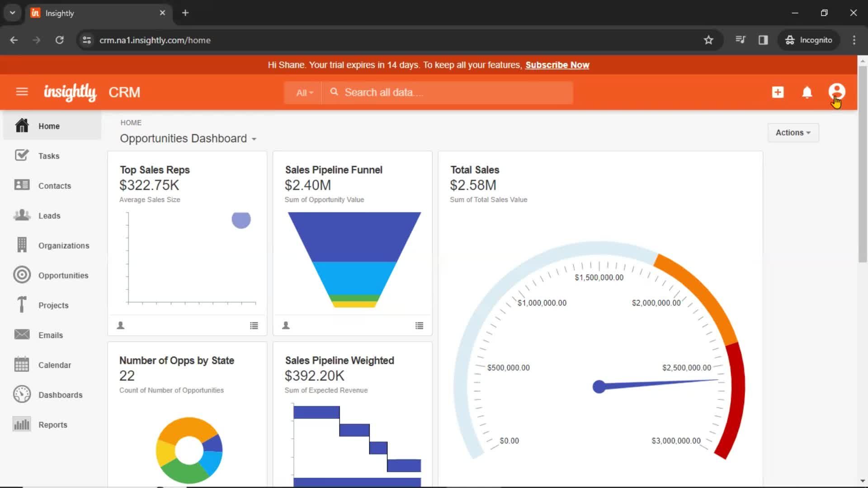This screenshot has width=868, height=488.
Task: Open the Dashboards section
Action: 60,394
